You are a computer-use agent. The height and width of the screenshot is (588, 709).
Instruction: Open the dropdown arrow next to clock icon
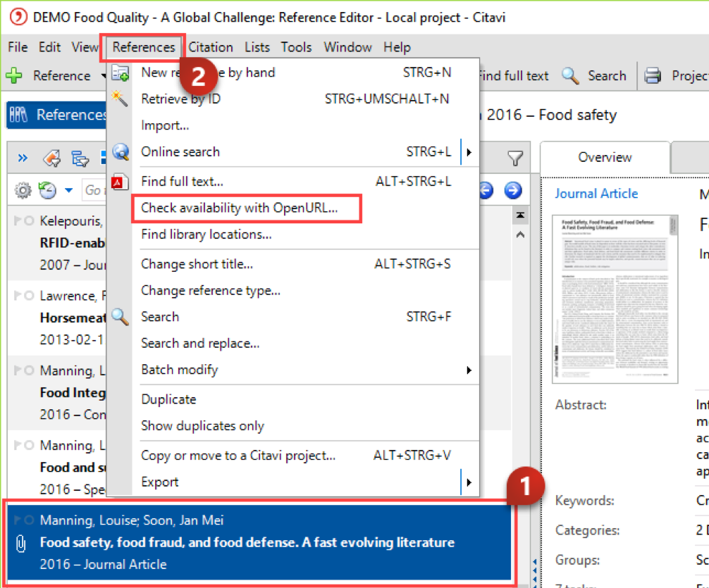click(69, 190)
